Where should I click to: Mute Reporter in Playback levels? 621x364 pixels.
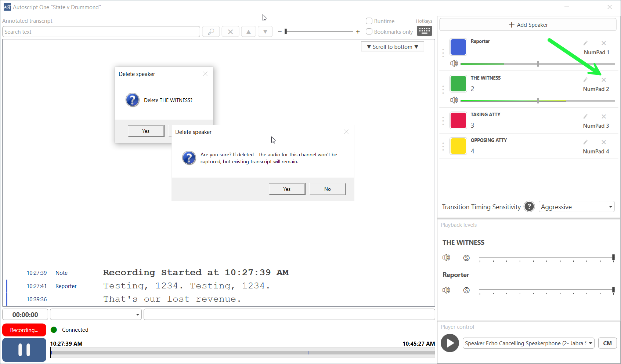coord(446,290)
